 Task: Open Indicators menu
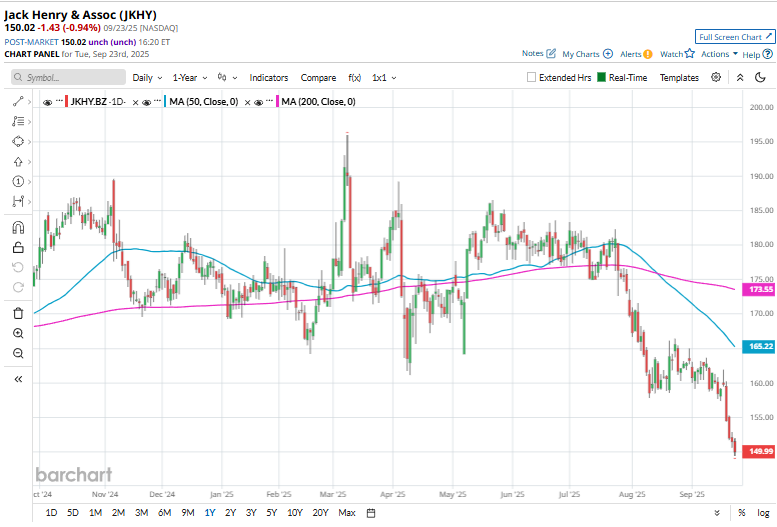pyautogui.click(x=269, y=78)
